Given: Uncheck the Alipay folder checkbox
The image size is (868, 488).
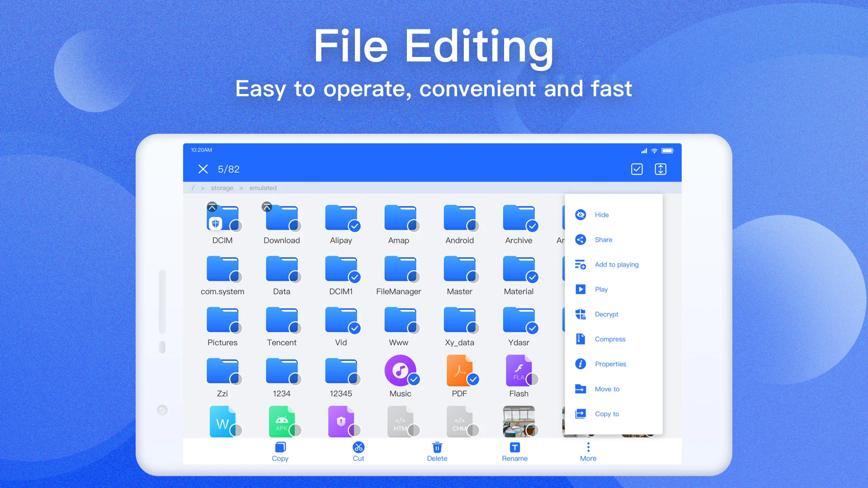Looking at the screenshot, I should tap(354, 226).
